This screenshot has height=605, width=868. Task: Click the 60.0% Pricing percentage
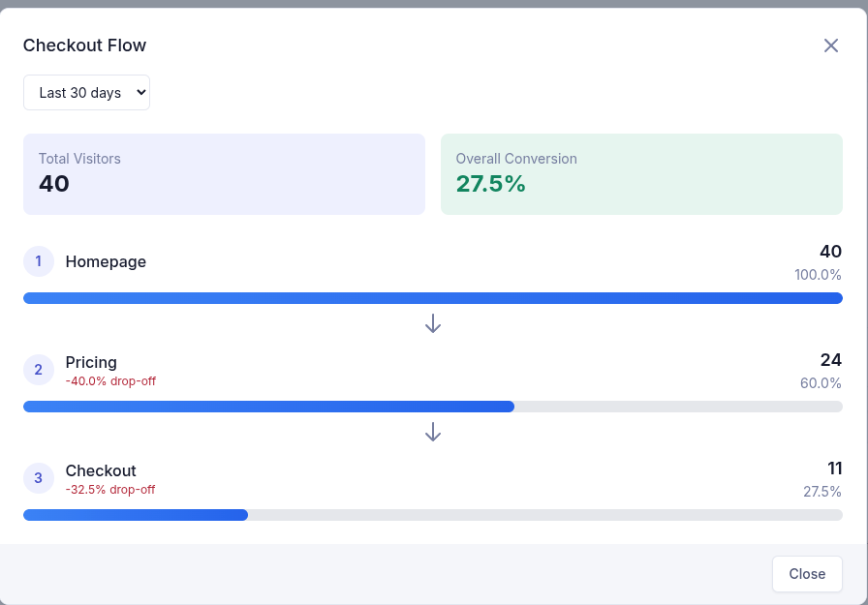tap(821, 383)
